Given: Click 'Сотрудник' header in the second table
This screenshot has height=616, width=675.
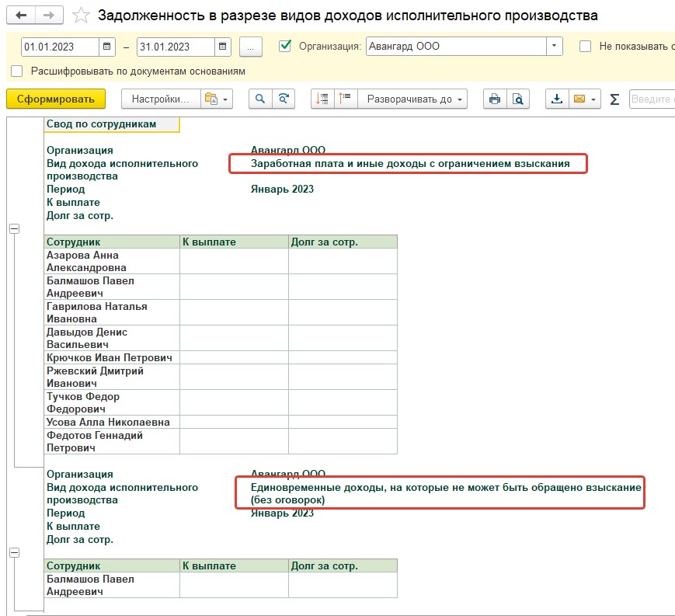Looking at the screenshot, I should [112, 566].
